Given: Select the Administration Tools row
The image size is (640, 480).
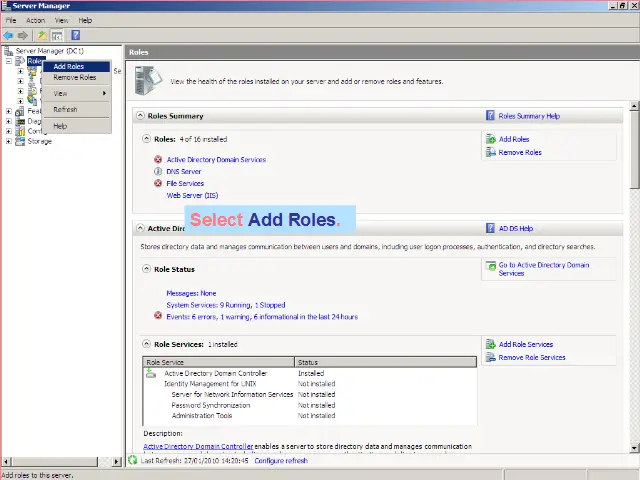Looking at the screenshot, I should 310,416.
